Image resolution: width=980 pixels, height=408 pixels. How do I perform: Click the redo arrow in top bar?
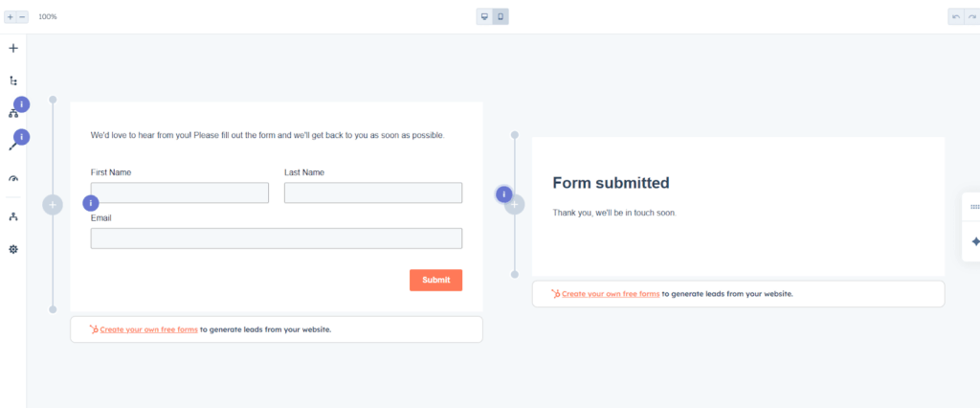971,17
